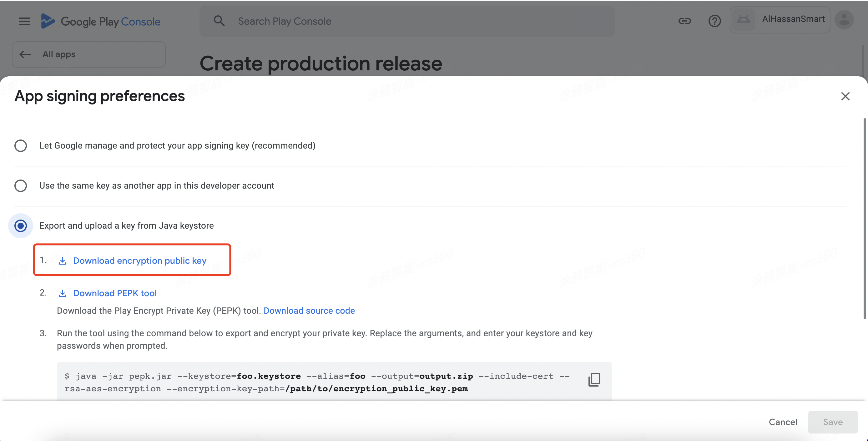Screen dimensions: 868x441
Task: Click the back arrow beside All apps
Action: (x=25, y=54)
